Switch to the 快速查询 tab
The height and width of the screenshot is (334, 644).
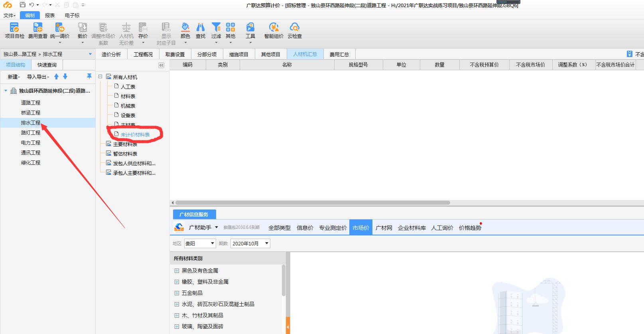click(47, 65)
